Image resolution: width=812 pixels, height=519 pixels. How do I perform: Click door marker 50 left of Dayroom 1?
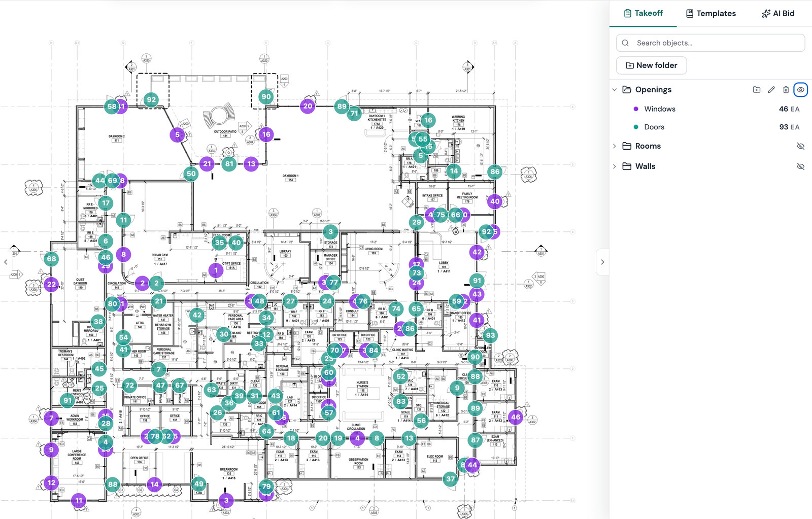(x=191, y=174)
